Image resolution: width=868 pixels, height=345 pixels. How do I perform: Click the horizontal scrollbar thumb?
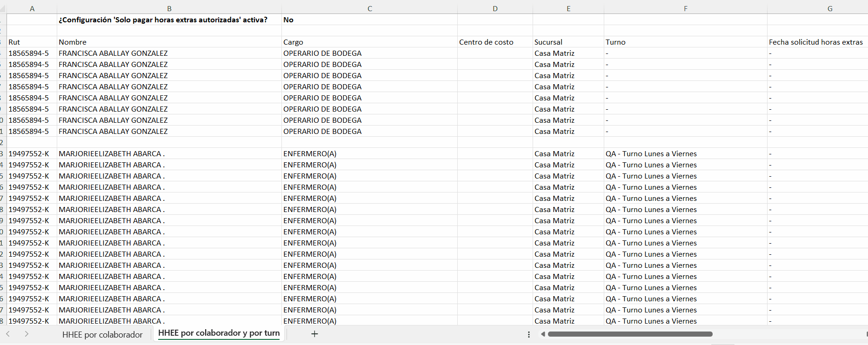coord(630,334)
